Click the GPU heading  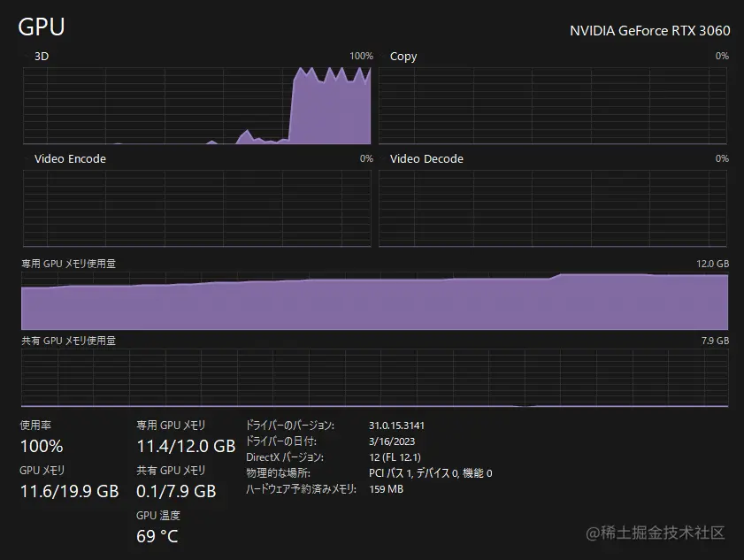click(42, 27)
